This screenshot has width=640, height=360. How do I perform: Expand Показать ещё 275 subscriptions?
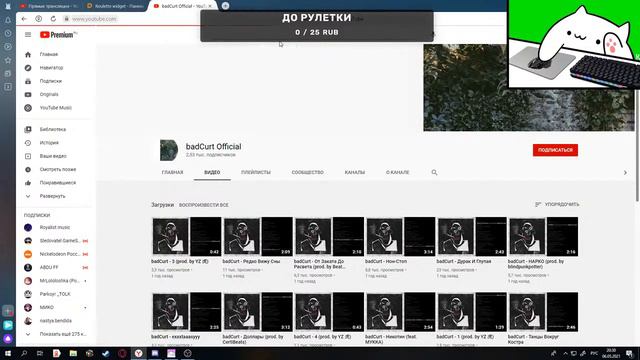pyautogui.click(x=62, y=334)
